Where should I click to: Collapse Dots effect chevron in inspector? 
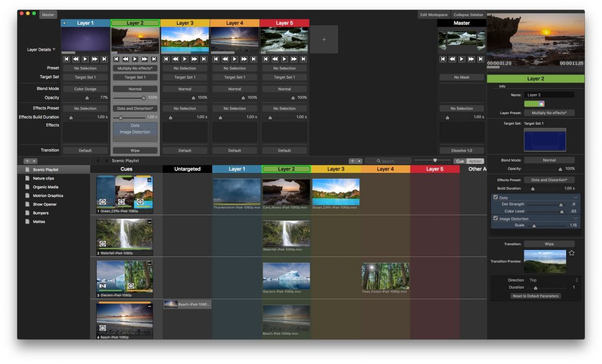(575, 198)
